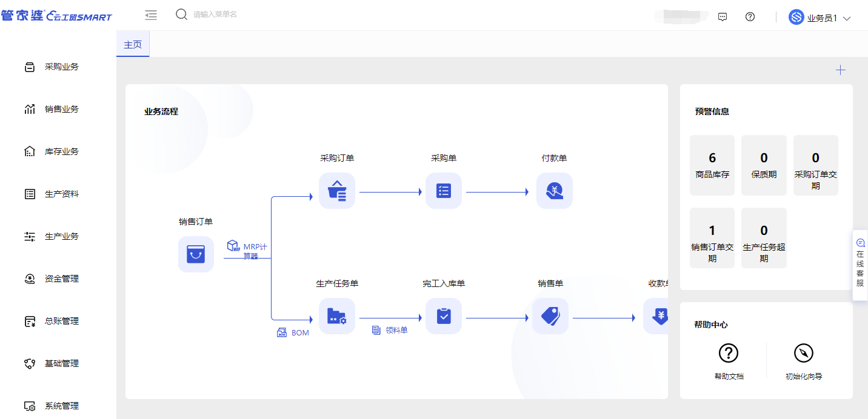
Task: Click the 生产资料 list icon
Action: point(30,194)
